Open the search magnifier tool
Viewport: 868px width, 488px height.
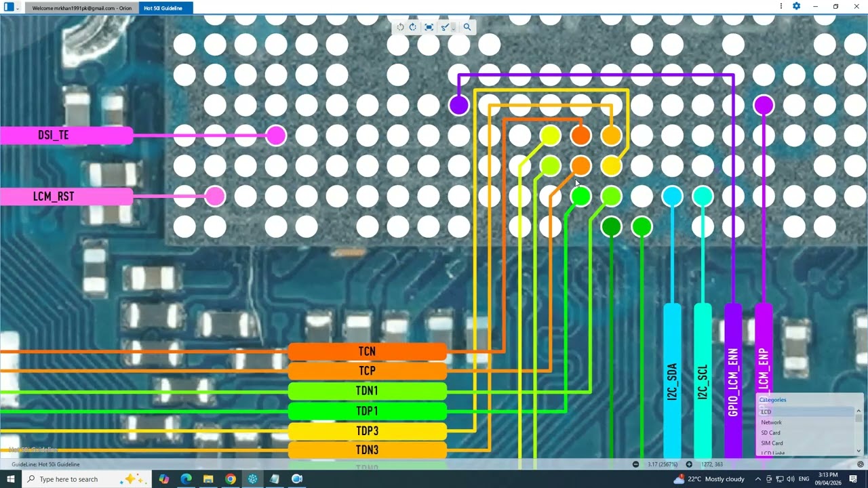tap(467, 27)
